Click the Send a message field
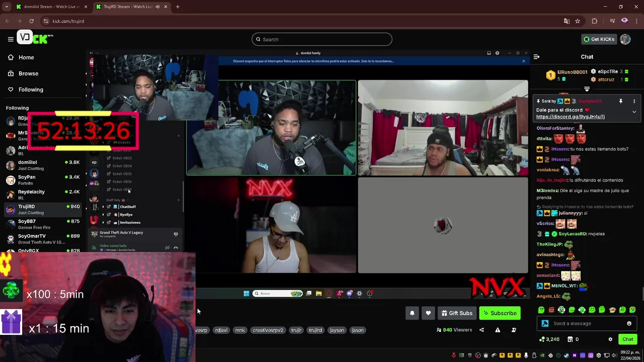The image size is (644, 362). tap(587, 323)
